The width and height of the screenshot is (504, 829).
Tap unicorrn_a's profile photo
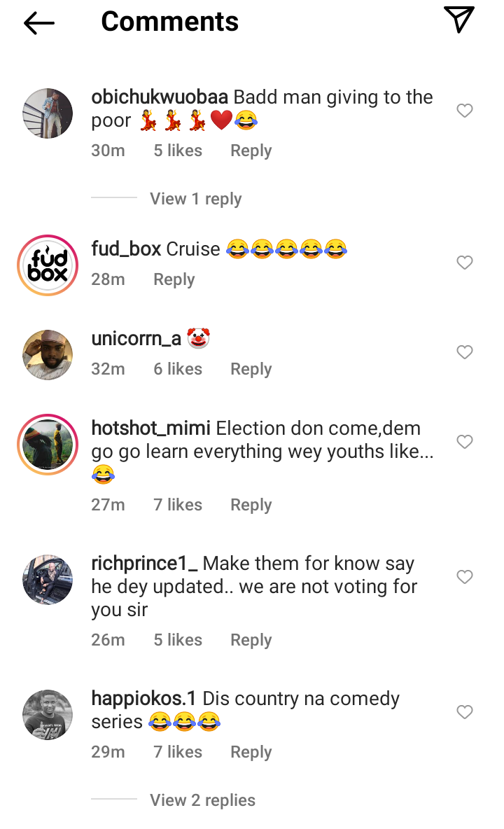(48, 355)
